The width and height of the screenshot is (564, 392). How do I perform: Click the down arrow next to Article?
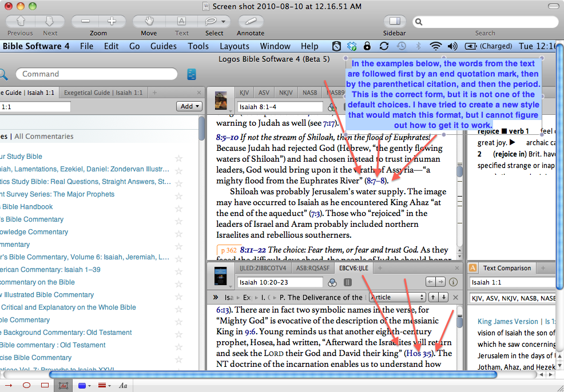click(x=444, y=298)
